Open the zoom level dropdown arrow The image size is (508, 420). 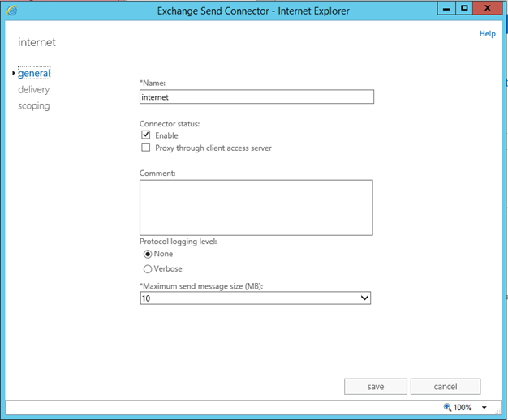coord(484,407)
